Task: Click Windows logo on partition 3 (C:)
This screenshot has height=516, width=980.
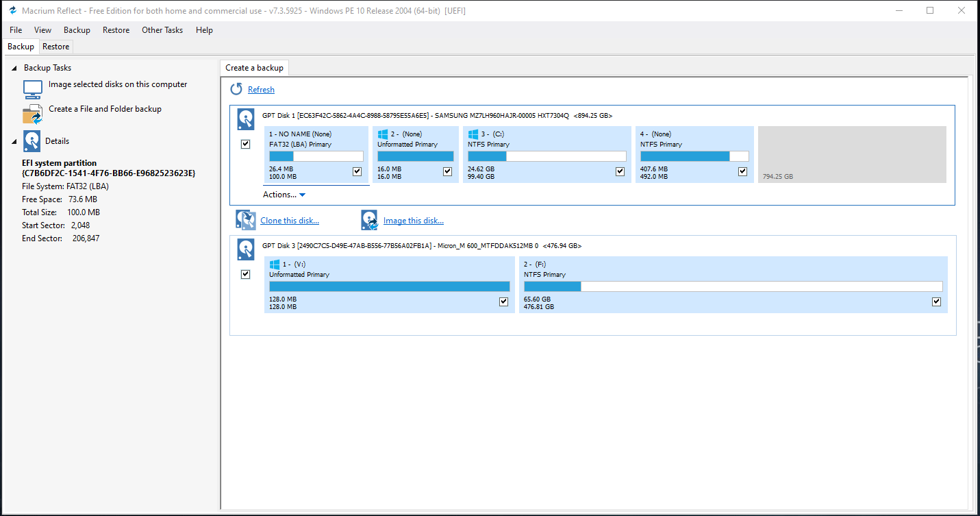Action: tap(473, 134)
